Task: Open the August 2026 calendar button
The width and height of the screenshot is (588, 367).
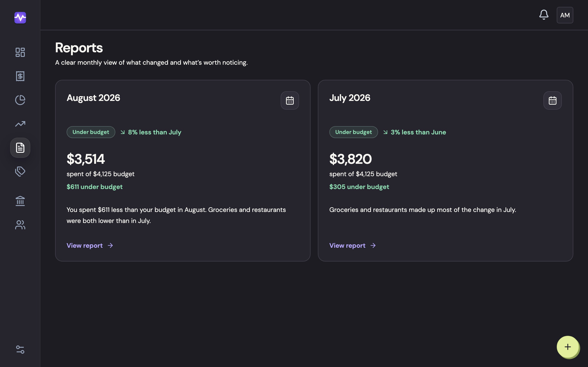Action: coord(290,100)
